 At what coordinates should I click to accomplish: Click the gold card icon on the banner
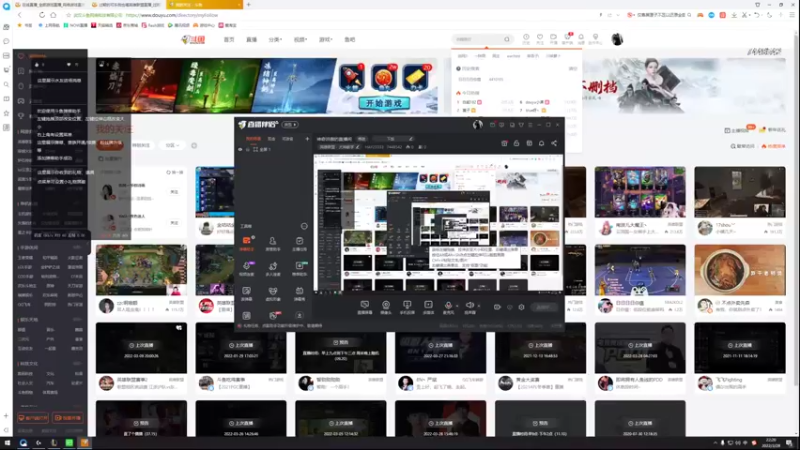point(416,78)
